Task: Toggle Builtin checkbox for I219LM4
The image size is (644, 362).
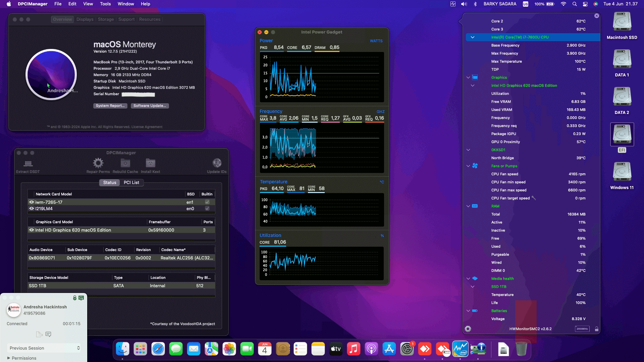Action: [207, 208]
